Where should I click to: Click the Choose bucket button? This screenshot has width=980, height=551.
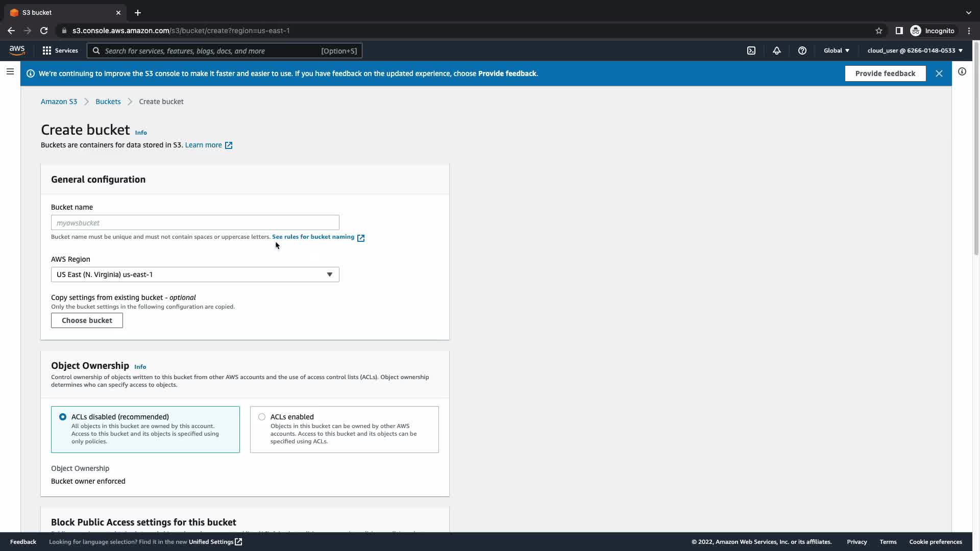click(87, 320)
